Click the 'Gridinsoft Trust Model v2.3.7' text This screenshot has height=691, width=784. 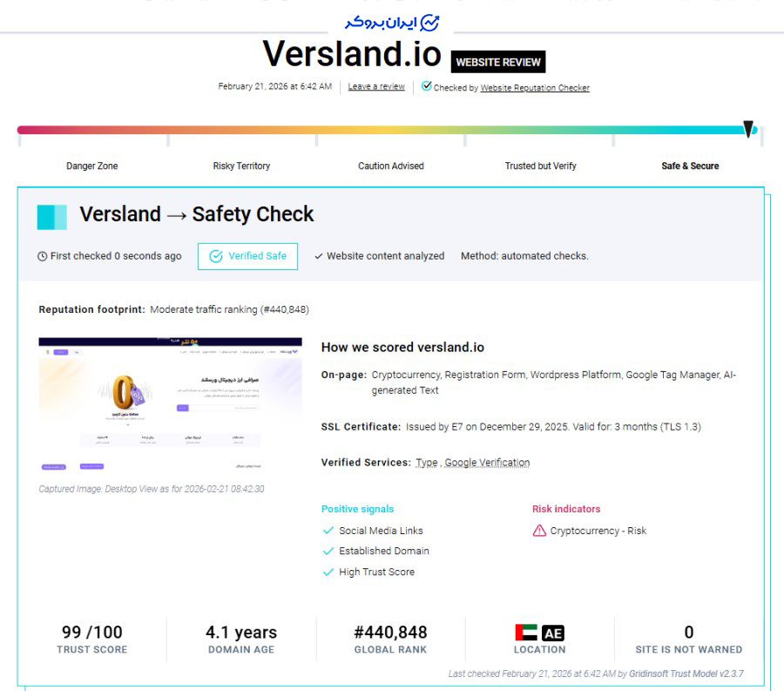pos(686,674)
